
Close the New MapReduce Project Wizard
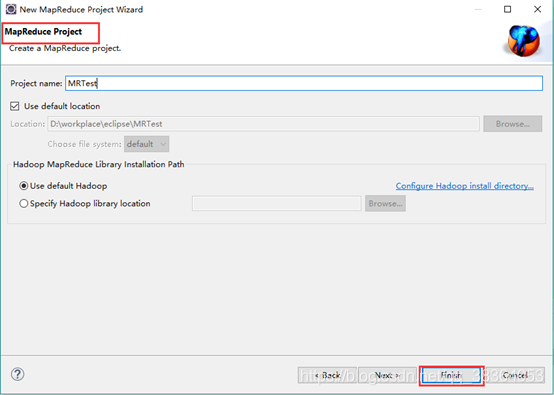point(537,9)
